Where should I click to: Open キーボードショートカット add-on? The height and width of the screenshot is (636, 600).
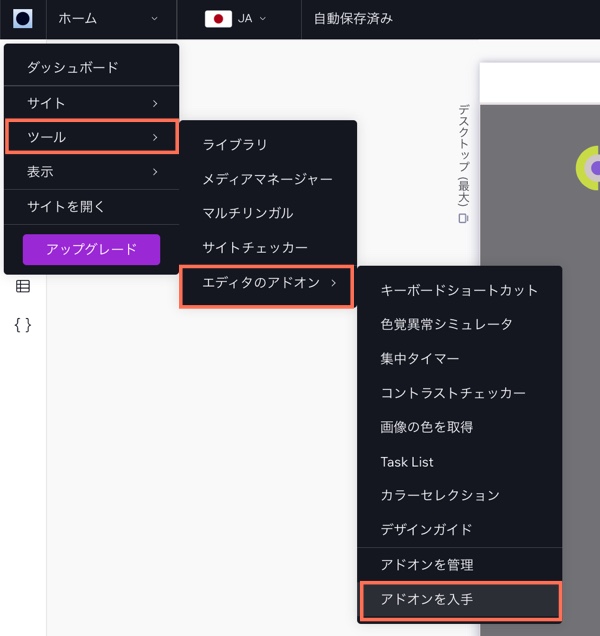460,290
